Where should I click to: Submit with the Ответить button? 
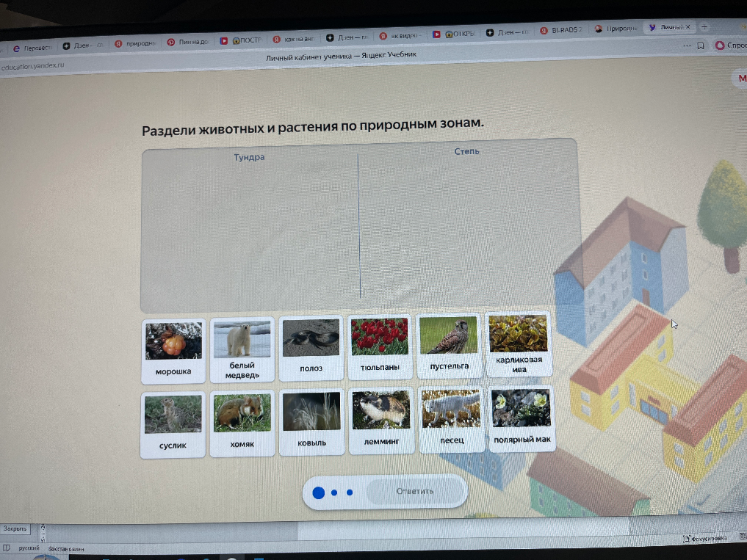pos(416,491)
